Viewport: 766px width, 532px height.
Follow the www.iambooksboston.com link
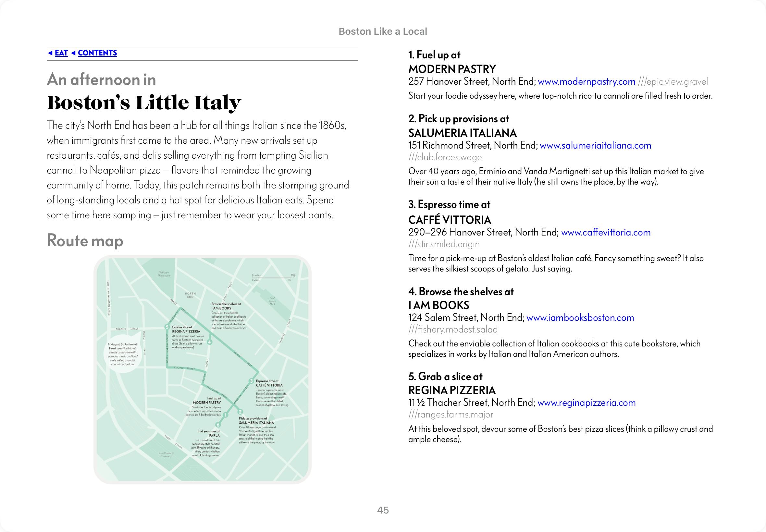point(580,318)
